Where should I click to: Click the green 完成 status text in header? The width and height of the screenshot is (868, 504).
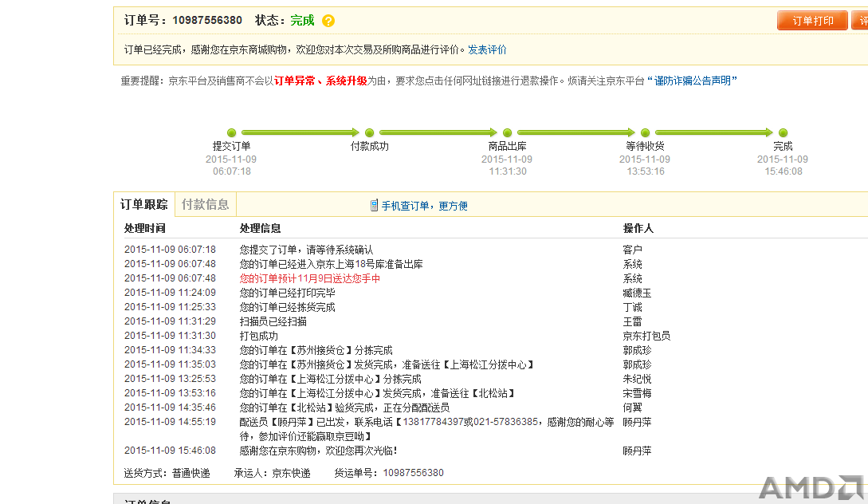(x=302, y=21)
